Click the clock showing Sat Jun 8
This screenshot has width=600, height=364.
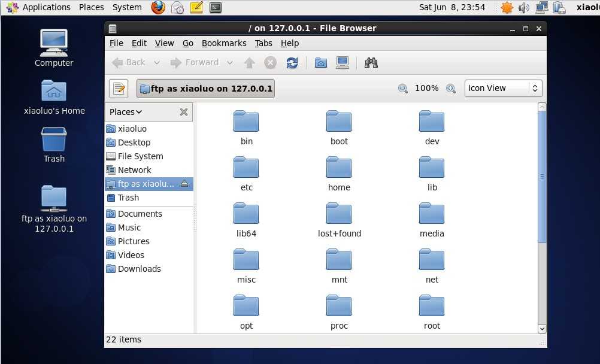pos(452,7)
